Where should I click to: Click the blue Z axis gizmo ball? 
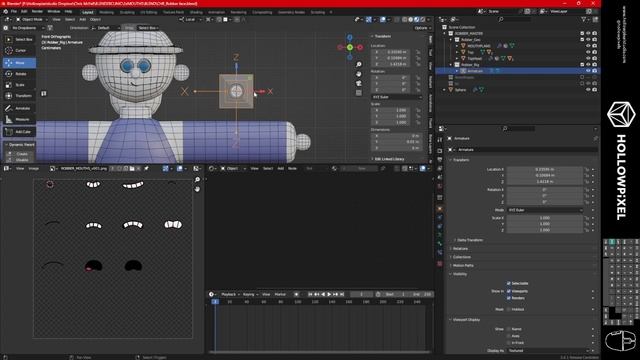[350, 38]
